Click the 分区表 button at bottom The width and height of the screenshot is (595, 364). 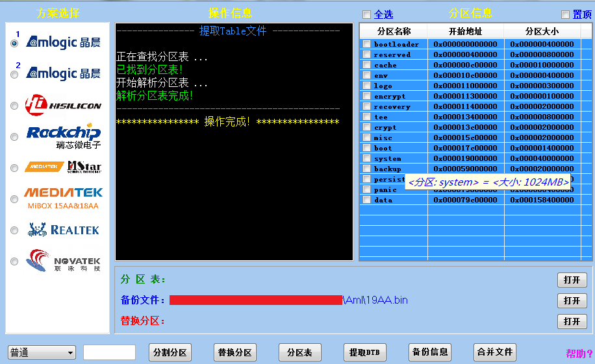(x=300, y=352)
